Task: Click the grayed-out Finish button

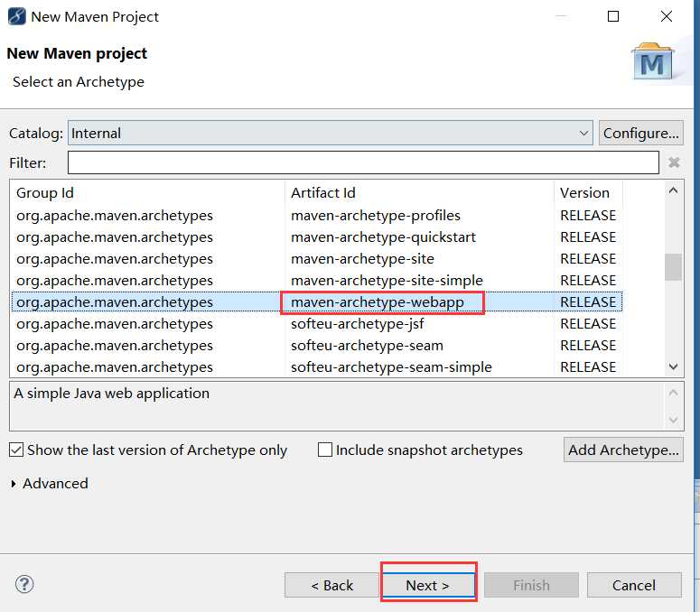Action: pyautogui.click(x=531, y=585)
